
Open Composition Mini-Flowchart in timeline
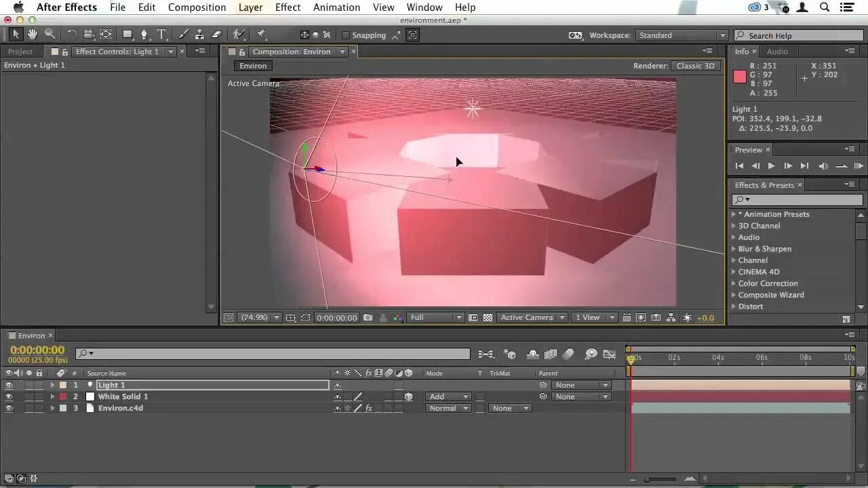coord(486,354)
